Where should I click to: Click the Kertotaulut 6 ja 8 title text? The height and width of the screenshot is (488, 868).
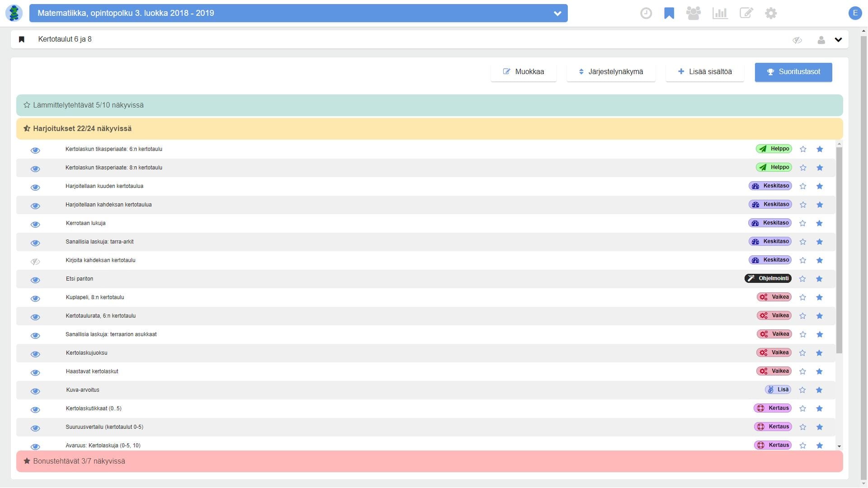[x=65, y=39]
